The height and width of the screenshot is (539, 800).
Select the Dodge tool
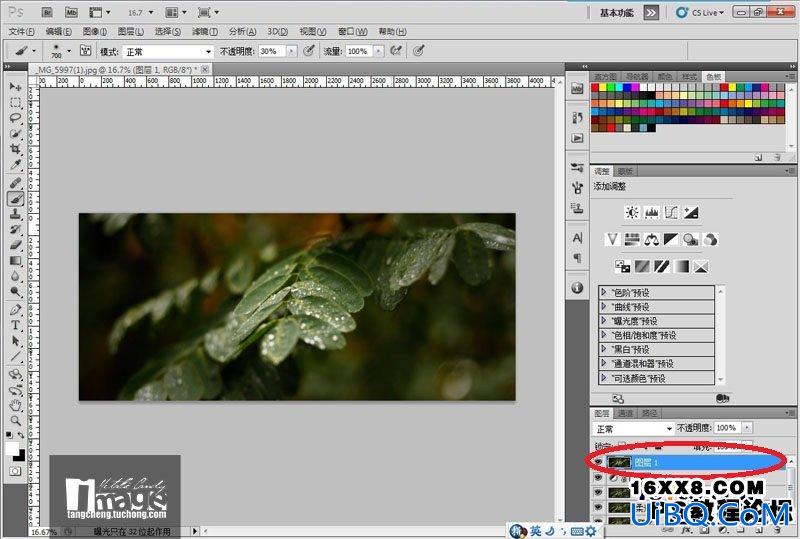pyautogui.click(x=15, y=292)
